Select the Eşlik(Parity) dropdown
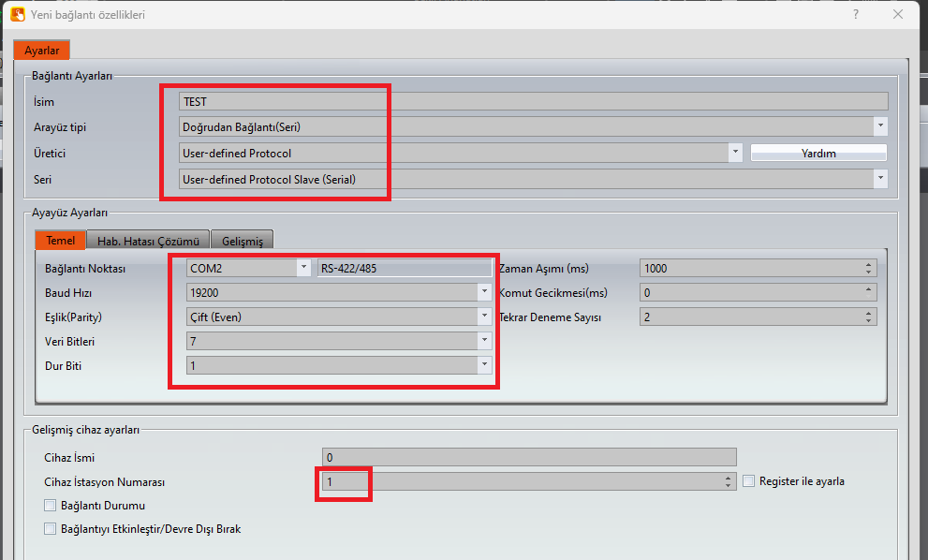 [x=484, y=317]
